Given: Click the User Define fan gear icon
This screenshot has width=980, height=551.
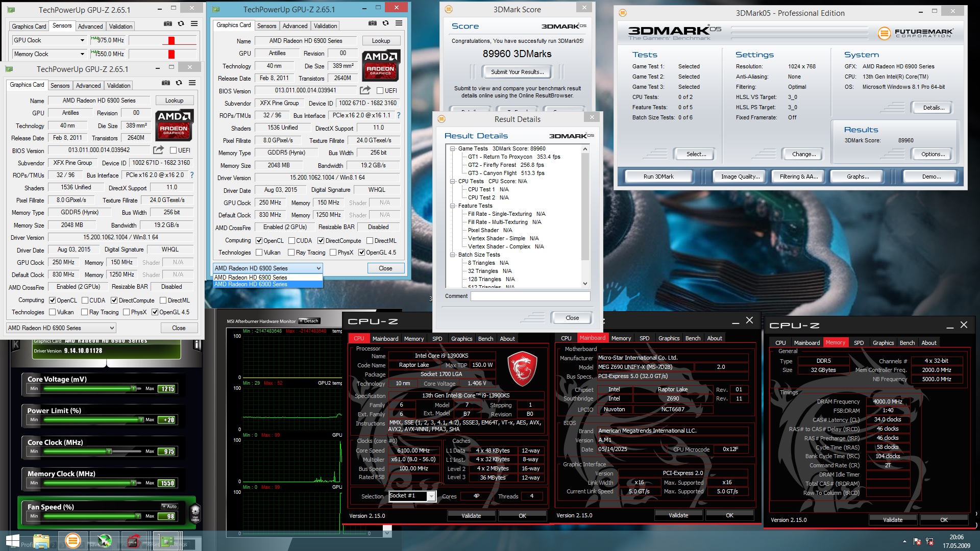Looking at the screenshot, I should pyautogui.click(x=195, y=512).
